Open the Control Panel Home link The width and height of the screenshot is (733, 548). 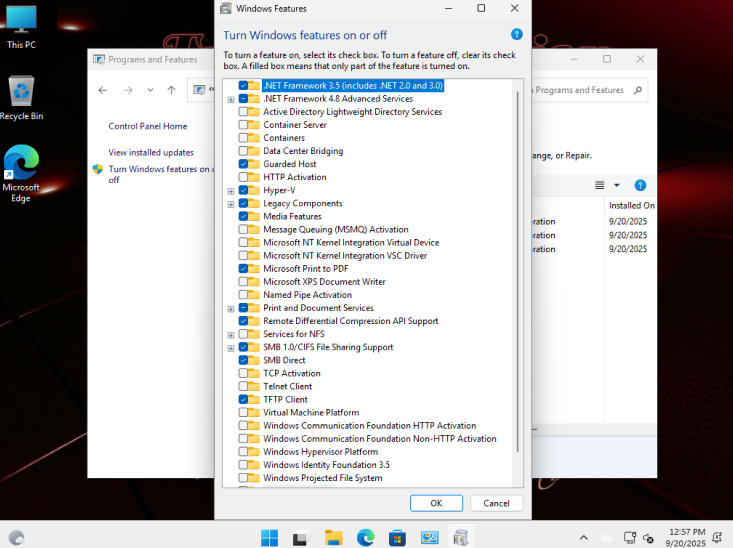[148, 126]
